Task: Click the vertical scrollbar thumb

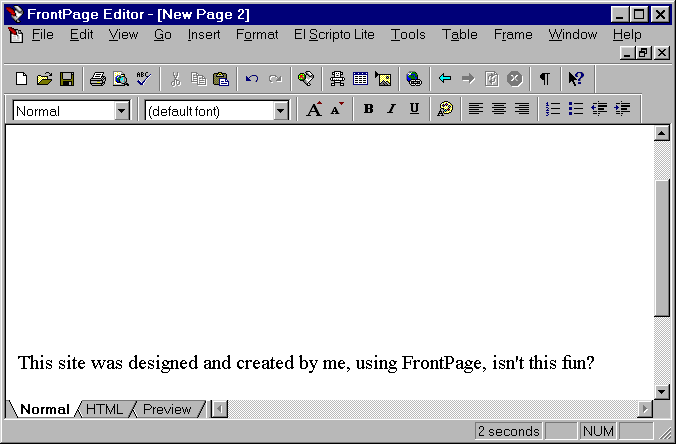Action: [x=661, y=248]
